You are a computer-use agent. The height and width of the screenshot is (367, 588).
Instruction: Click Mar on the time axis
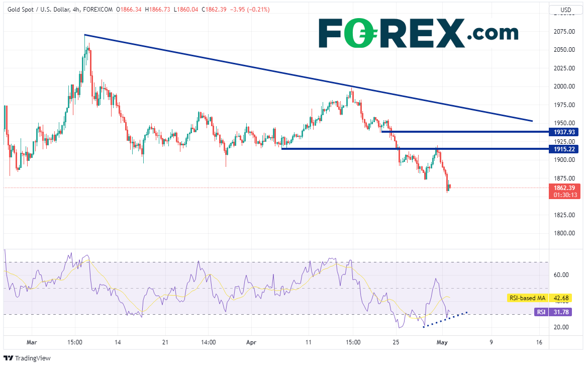point(31,342)
